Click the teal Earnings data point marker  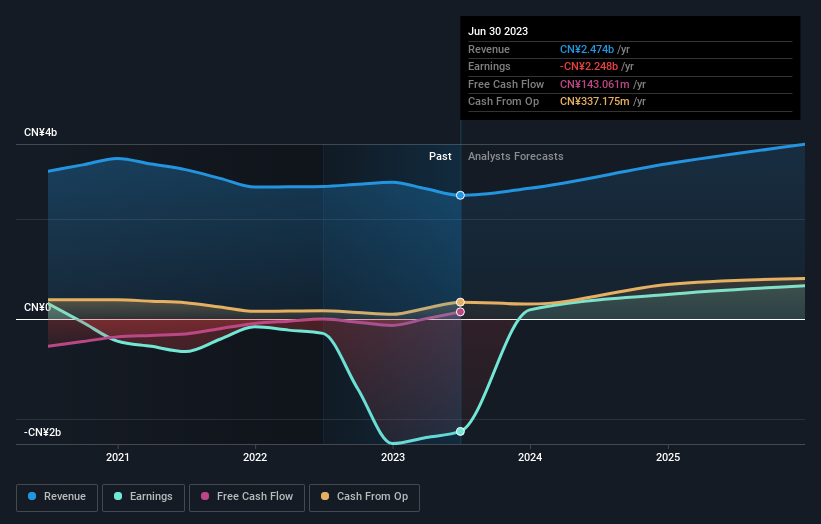pyautogui.click(x=460, y=431)
